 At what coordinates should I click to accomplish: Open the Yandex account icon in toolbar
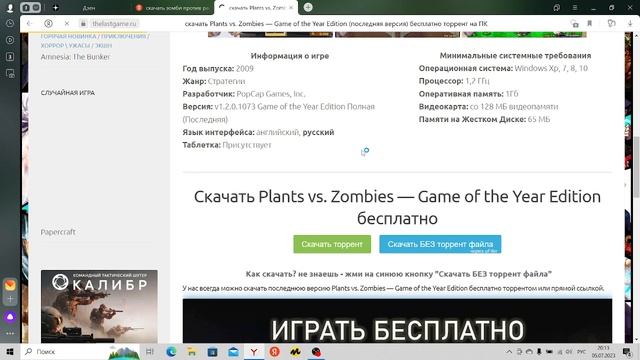[x=48, y=24]
